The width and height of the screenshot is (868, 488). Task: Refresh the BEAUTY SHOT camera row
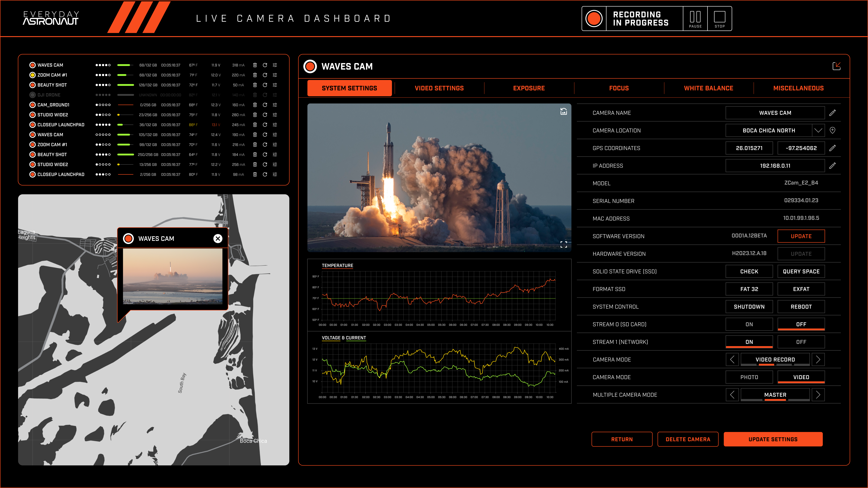pos(265,85)
